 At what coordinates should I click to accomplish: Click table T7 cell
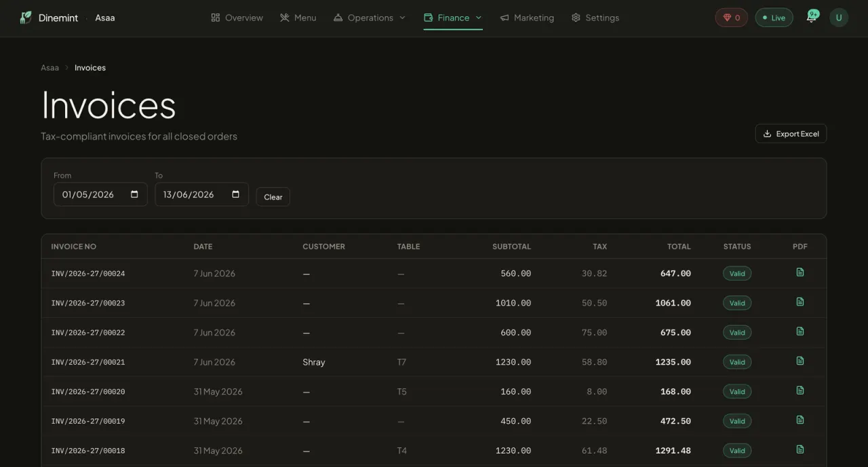click(x=401, y=362)
